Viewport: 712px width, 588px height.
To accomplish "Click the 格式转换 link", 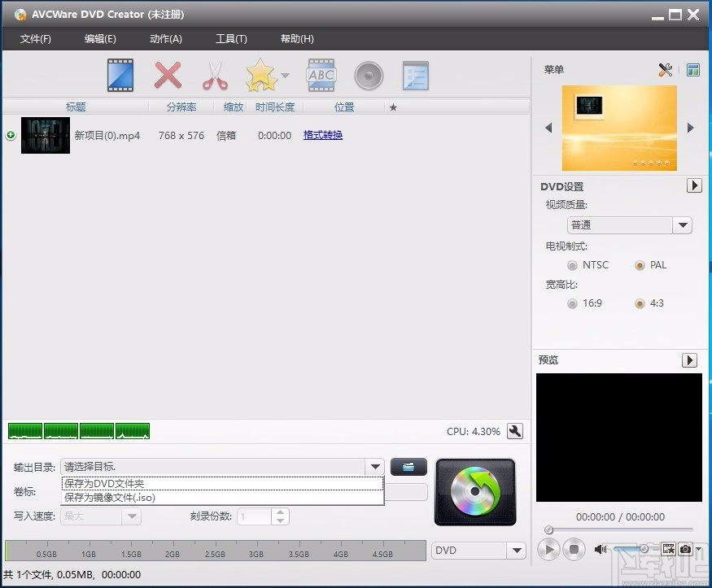I will point(322,135).
